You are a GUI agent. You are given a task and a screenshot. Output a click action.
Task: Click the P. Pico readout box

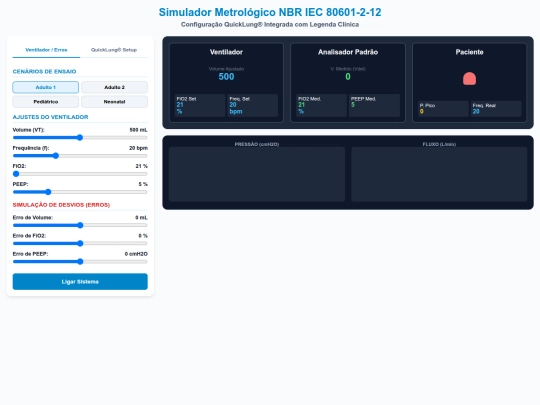point(443,109)
